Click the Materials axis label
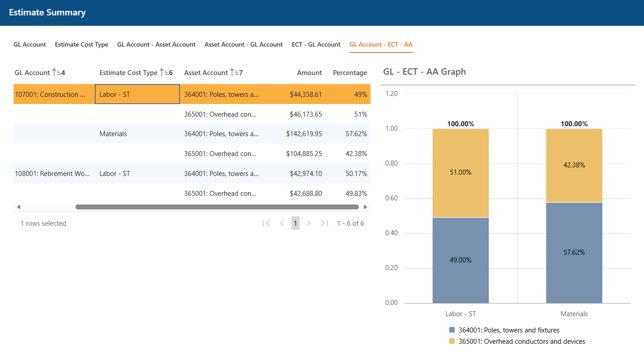The width and height of the screenshot is (644, 356). coord(574,314)
